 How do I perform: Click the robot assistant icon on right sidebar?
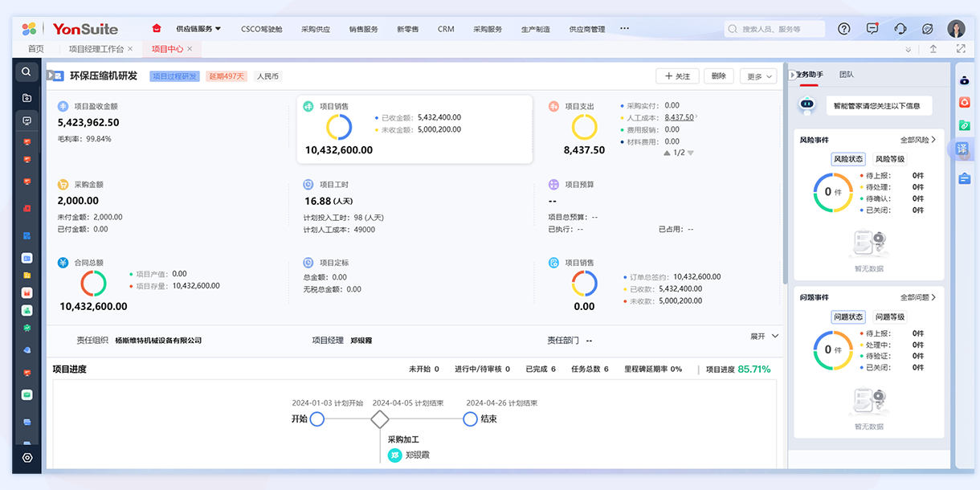(x=964, y=80)
